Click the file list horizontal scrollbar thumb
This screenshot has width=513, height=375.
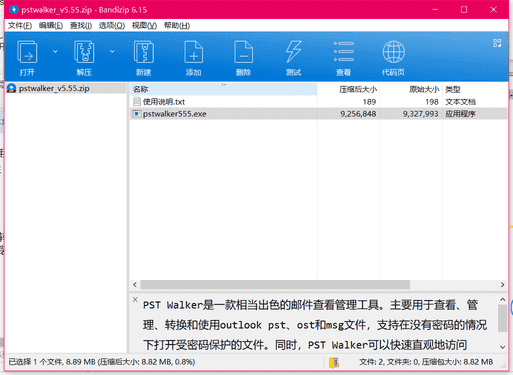click(275, 285)
